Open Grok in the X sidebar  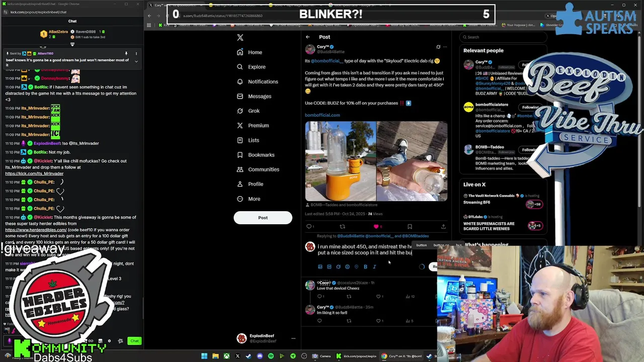248,111
